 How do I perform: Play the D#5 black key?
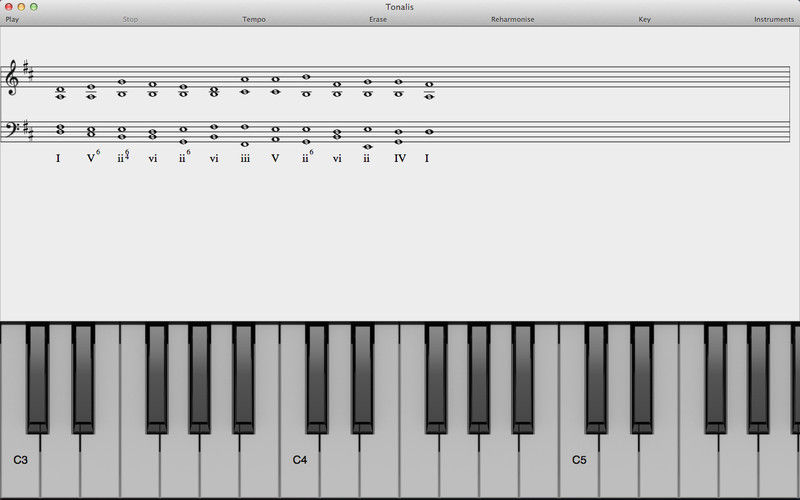point(642,378)
